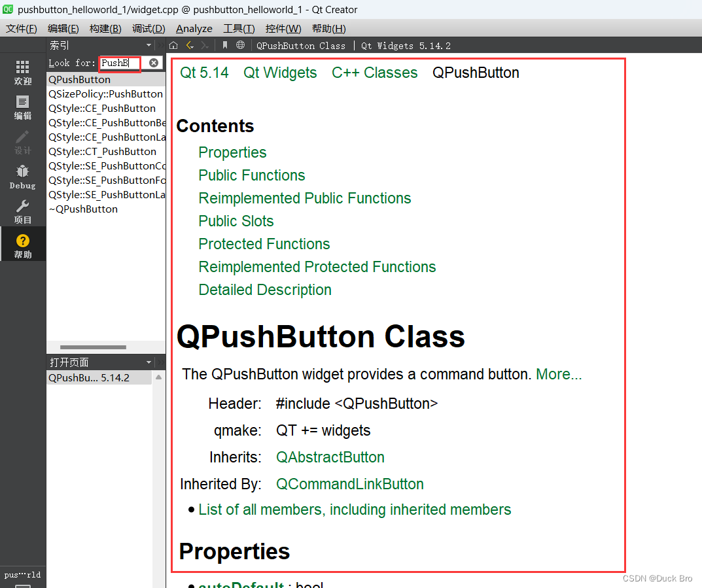Jump to Detailed Description contents link

tap(265, 290)
